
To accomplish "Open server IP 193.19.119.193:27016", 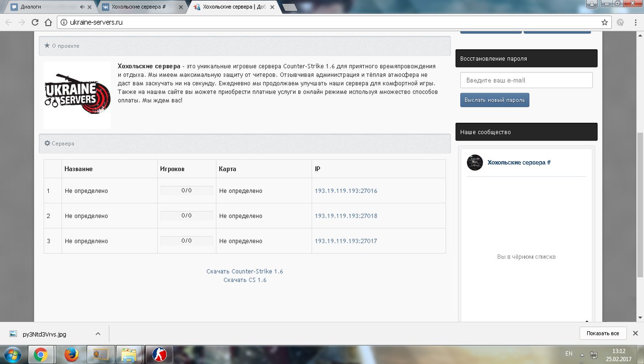I will [x=346, y=191].
